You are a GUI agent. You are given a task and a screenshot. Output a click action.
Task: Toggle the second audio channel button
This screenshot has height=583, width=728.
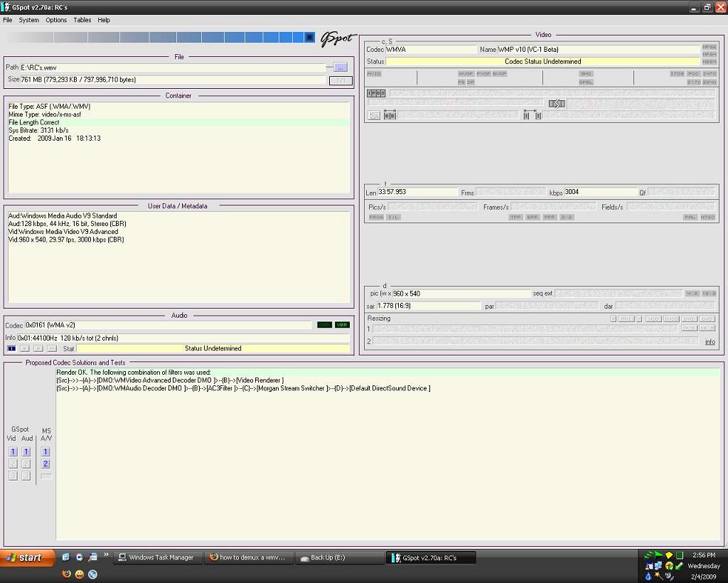pyautogui.click(x=25, y=348)
